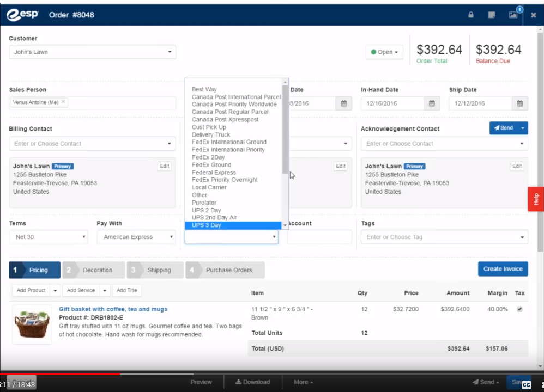544x392 pixels.
Task: Choose Canada Post Regular Parcel
Action: click(x=230, y=112)
